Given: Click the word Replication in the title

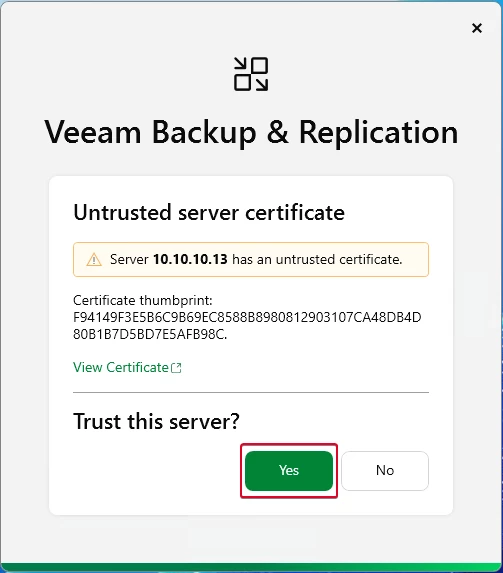Looking at the screenshot, I should click(379, 133).
